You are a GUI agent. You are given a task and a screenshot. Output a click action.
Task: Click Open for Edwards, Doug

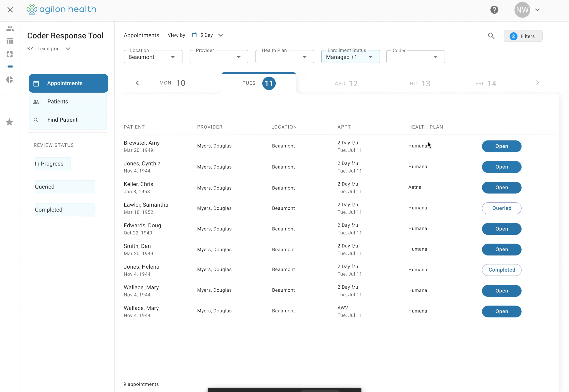(501, 229)
